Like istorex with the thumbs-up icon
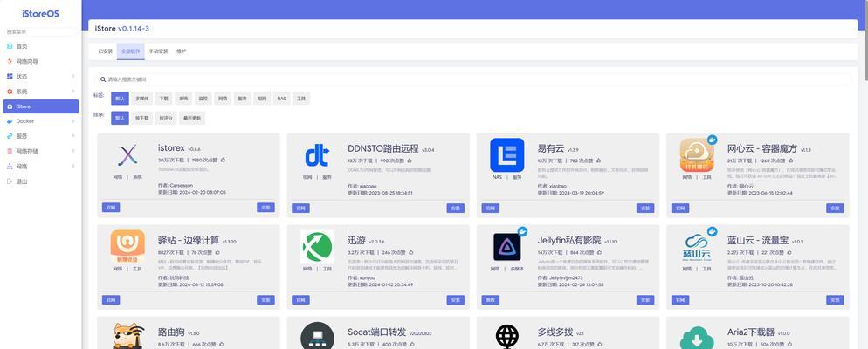Image resolution: width=868 pixels, height=349 pixels. [x=223, y=160]
